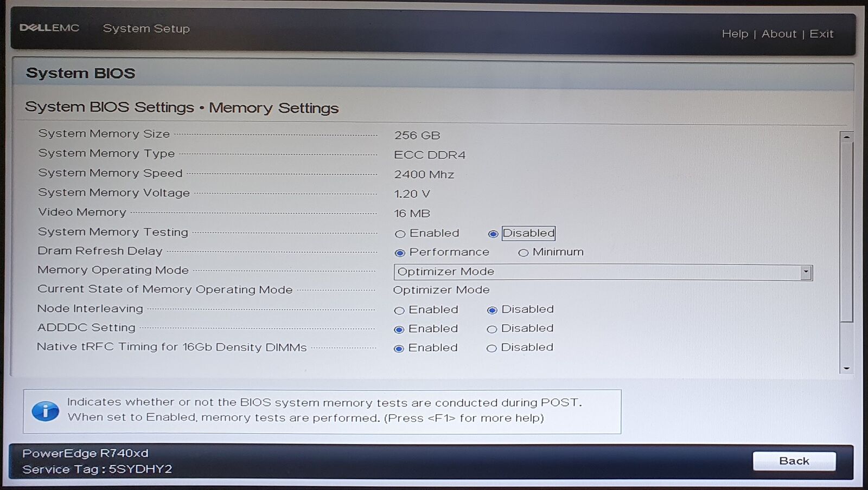
Task: Click the scrollbar up arrow
Action: coord(846,137)
